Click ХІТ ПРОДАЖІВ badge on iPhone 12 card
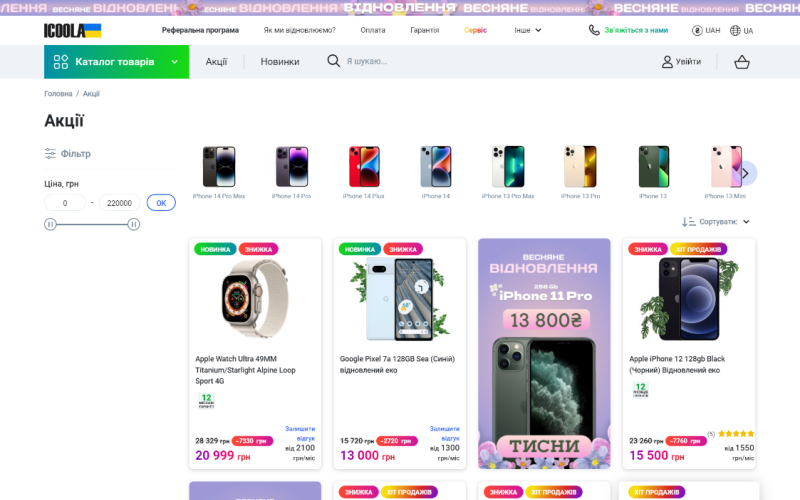 (x=698, y=249)
